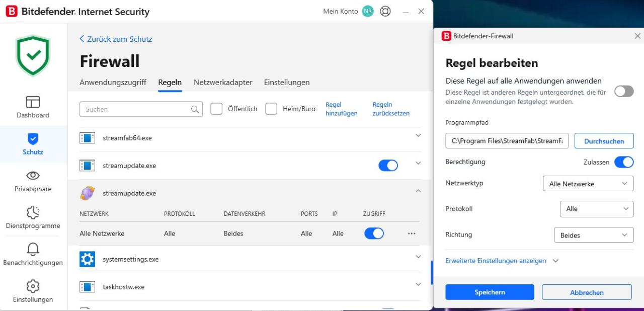The image size is (644, 311).
Task: Check the Heim/Büro checkbox
Action: [x=271, y=109]
